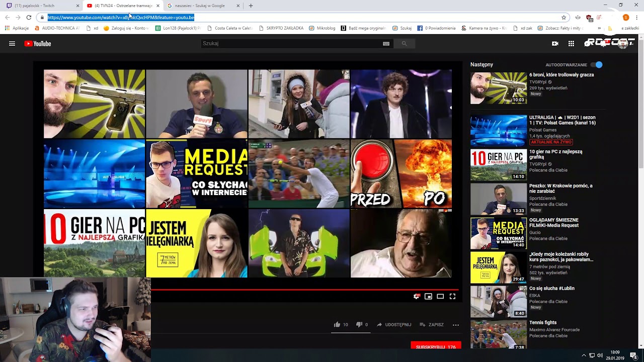The image size is (644, 362).
Task: Open the Mikroblog bookmark
Action: (323, 28)
